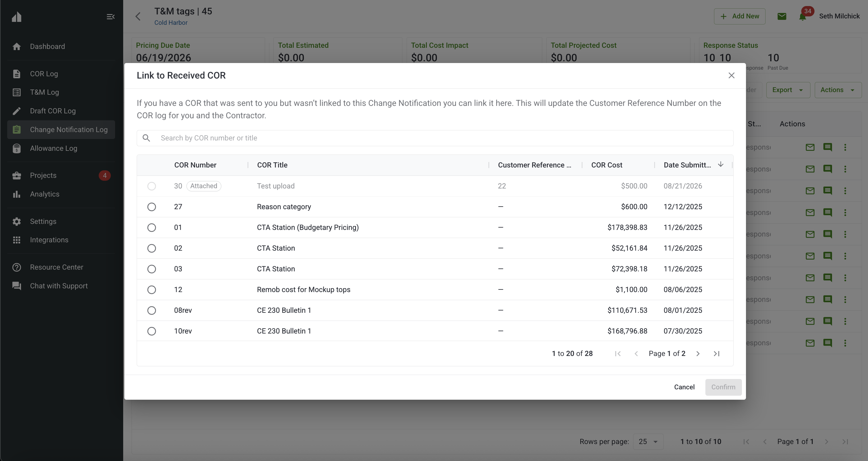Viewport: 868px width, 461px height.
Task: Open the mail envelope icon in header
Action: (x=782, y=16)
